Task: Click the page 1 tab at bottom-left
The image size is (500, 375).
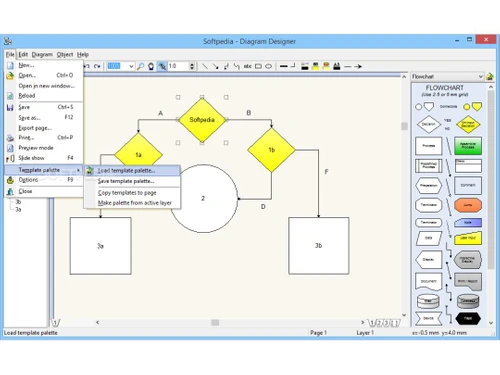Action: click(56, 322)
